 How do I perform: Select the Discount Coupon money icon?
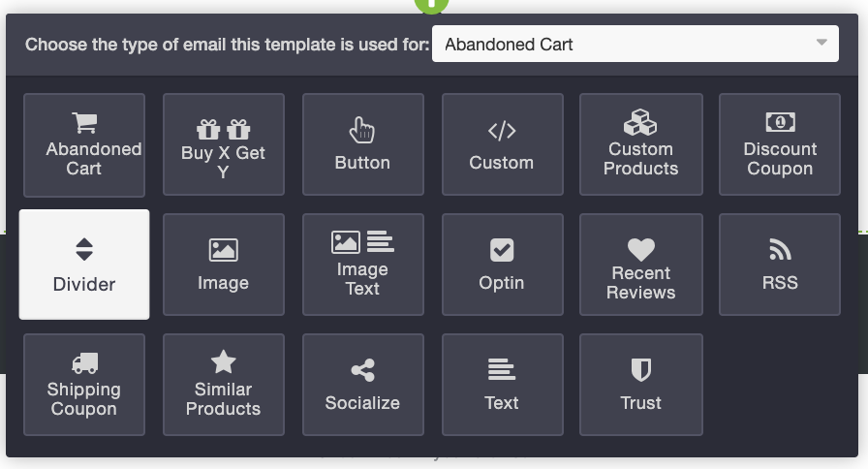(x=780, y=123)
